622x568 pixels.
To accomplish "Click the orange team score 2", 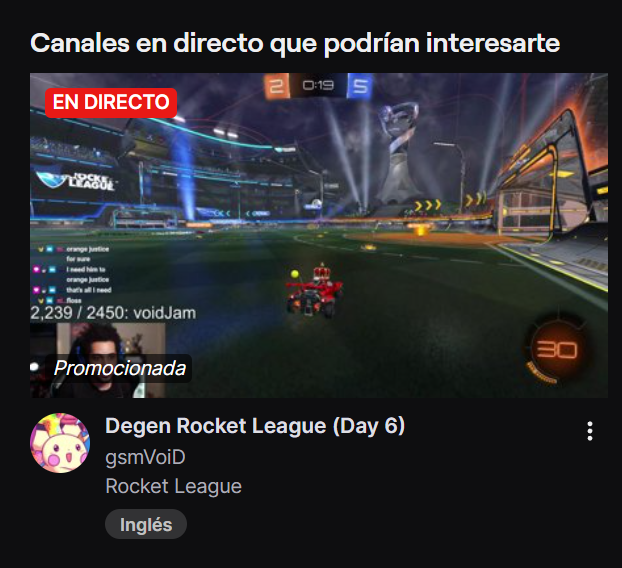I will 277,86.
